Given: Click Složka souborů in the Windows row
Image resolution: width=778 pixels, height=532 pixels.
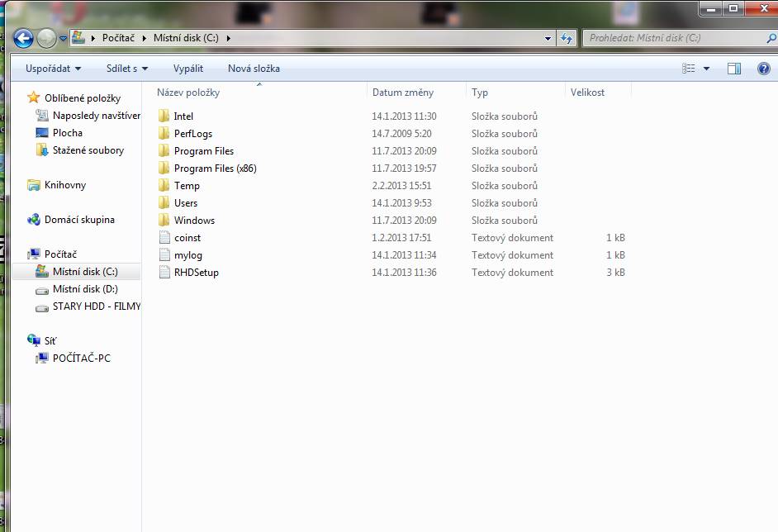Looking at the screenshot, I should pyautogui.click(x=504, y=221).
